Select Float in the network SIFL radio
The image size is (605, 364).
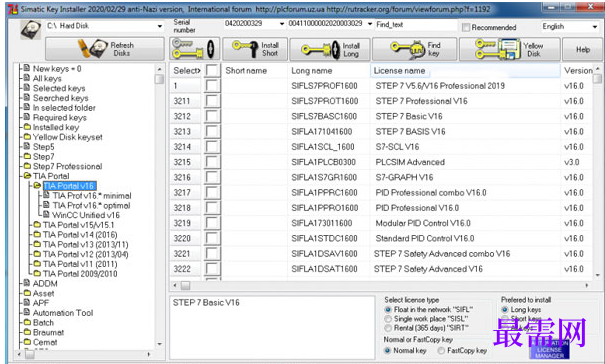388,310
